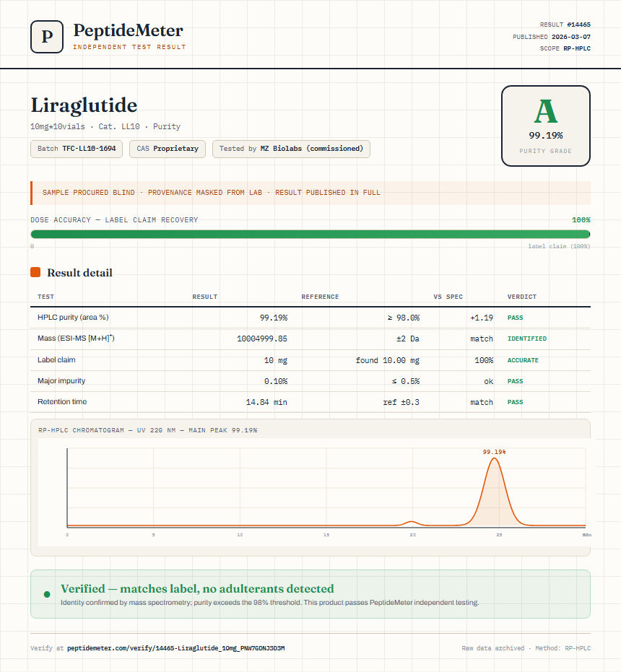
Task: Click the Batch TFC-LL10-1694 badge
Action: point(77,149)
